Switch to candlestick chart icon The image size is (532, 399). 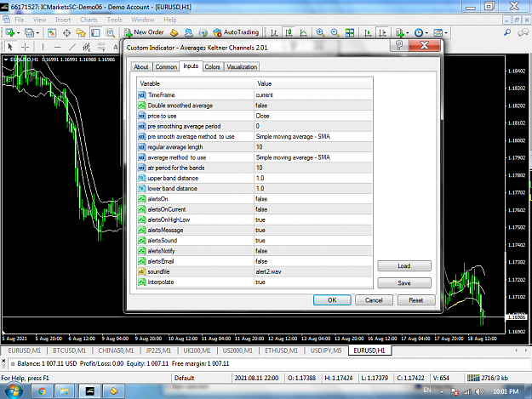289,33
